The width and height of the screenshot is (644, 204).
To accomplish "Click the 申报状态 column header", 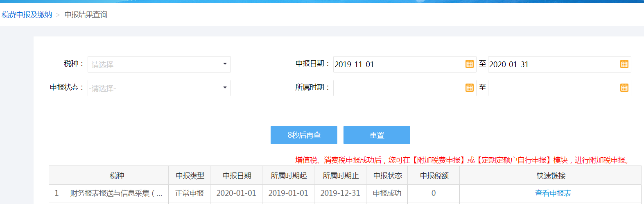I will tap(387, 176).
